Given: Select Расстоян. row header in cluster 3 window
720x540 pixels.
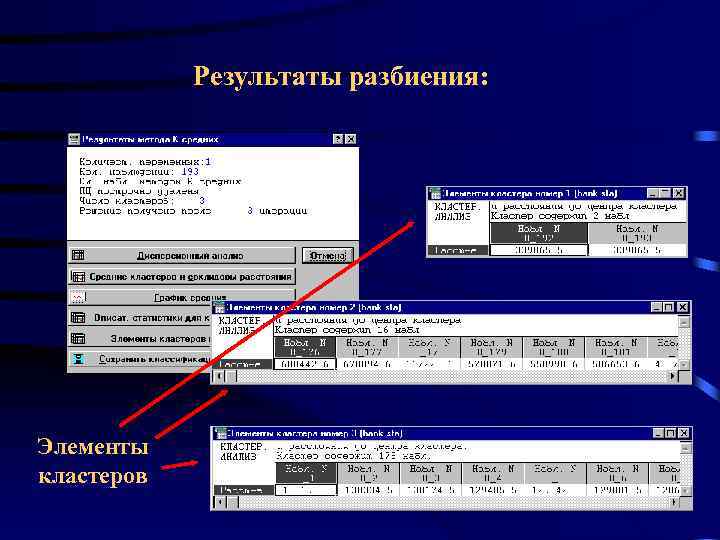Looking at the screenshot, I should click(244, 490).
